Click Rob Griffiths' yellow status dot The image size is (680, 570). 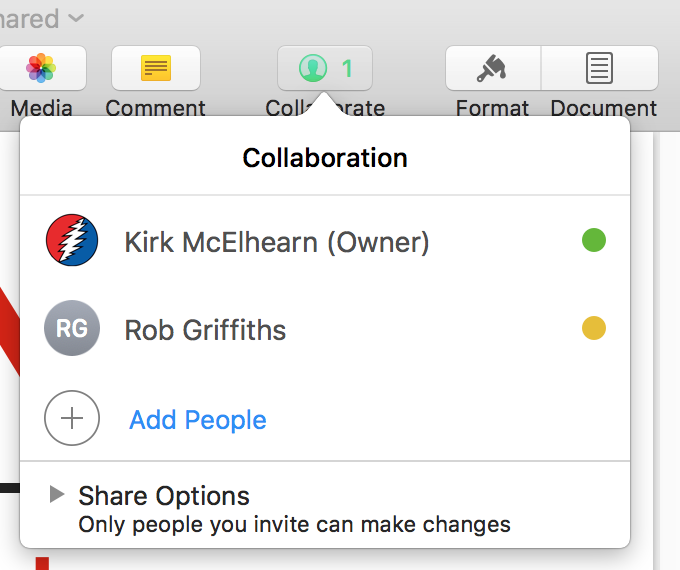[594, 328]
